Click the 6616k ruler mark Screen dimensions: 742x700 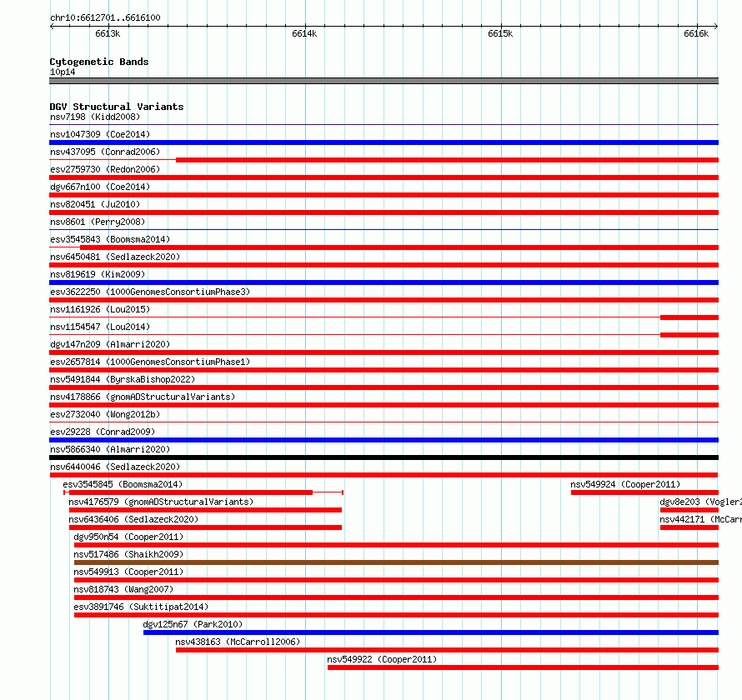[696, 33]
